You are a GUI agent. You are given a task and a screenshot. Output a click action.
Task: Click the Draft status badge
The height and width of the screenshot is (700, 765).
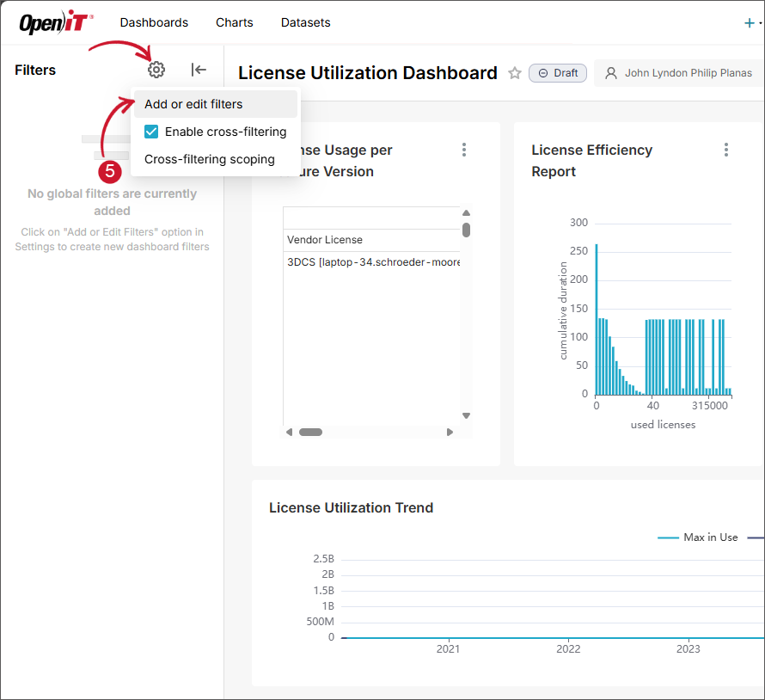tap(558, 73)
